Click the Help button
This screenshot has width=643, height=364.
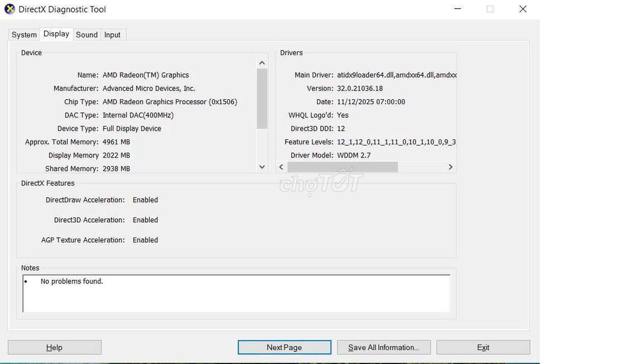[x=55, y=347]
